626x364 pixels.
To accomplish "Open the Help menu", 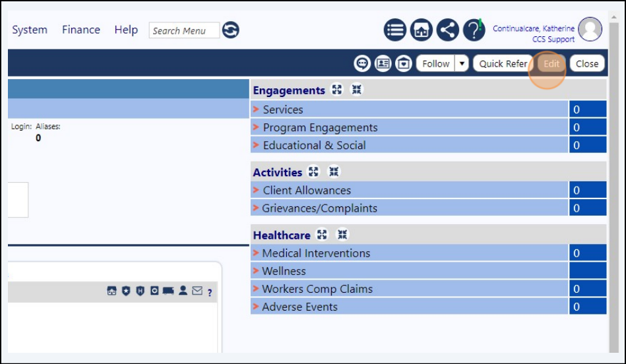I will [x=126, y=30].
